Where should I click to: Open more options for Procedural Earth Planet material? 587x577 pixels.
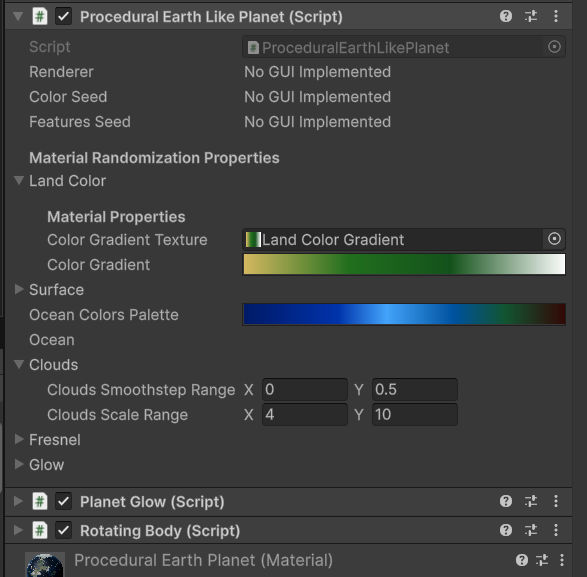coord(562,560)
